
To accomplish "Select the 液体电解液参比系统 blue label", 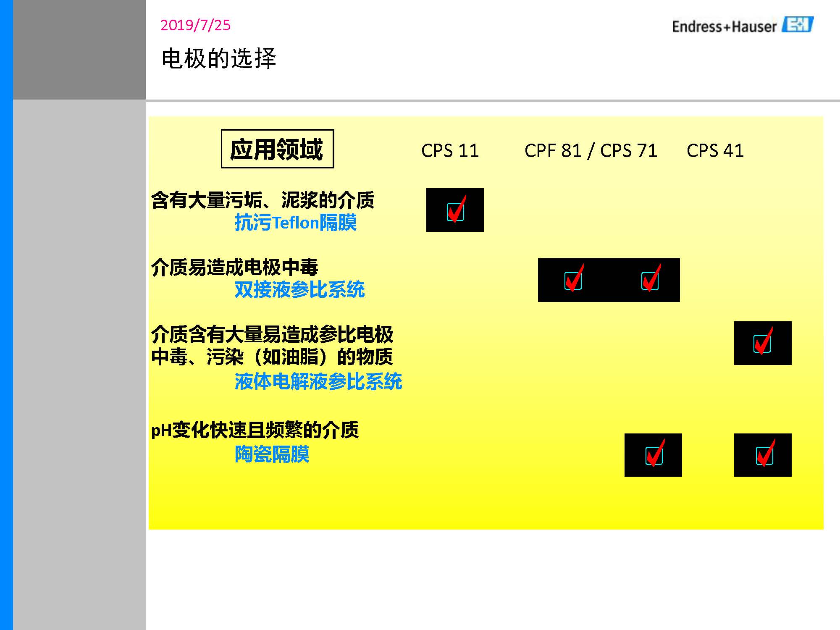I will (x=319, y=381).
